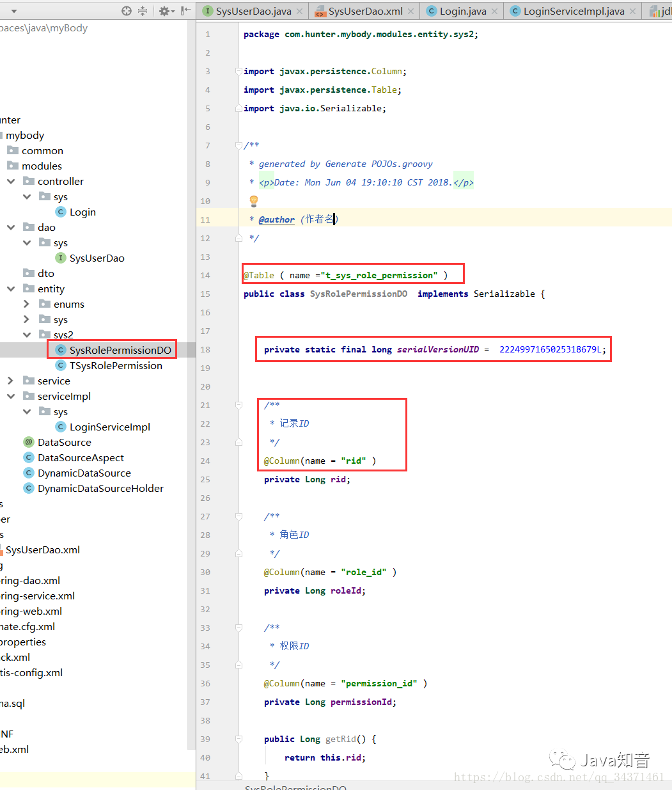Switch to LoginServiceImpl.java tab

point(574,11)
